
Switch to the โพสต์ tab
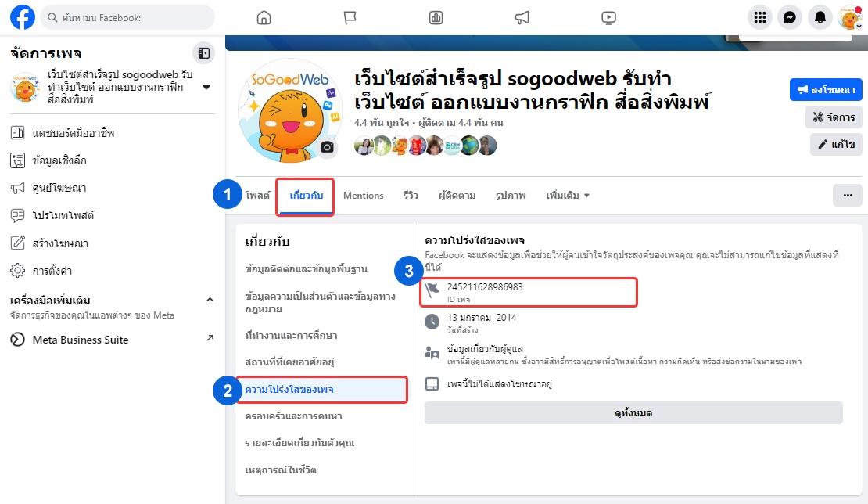pos(257,196)
